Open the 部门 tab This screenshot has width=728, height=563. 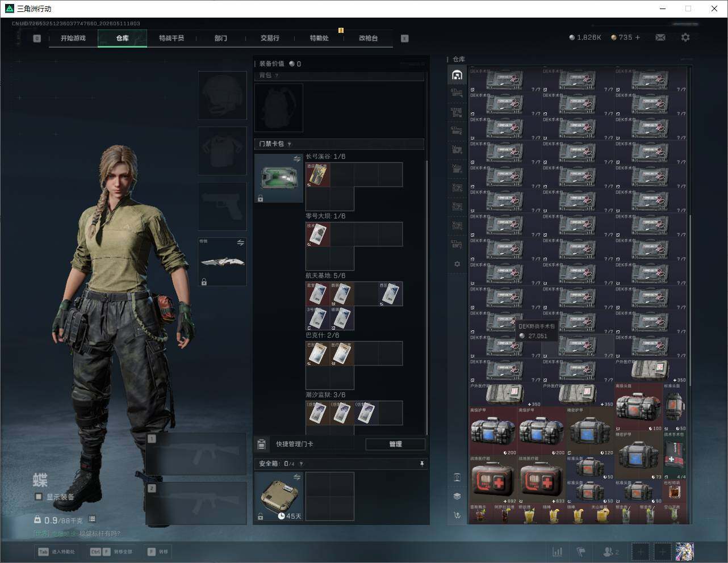click(221, 38)
